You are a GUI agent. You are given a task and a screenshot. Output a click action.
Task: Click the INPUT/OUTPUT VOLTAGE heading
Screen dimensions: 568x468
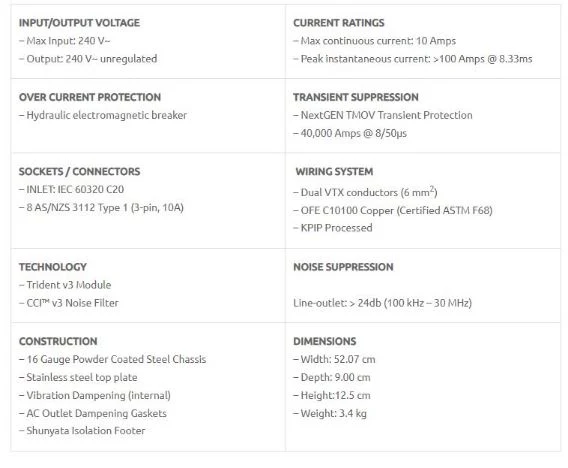(x=79, y=23)
